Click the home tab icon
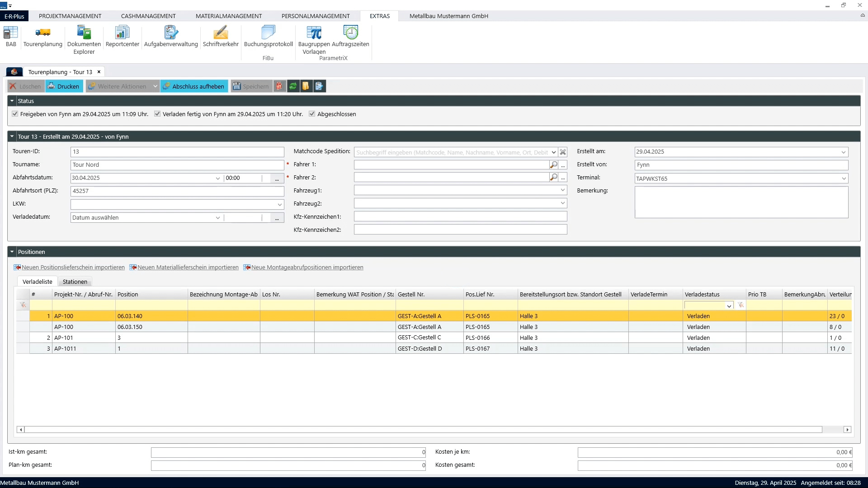868x488 pixels. pyautogui.click(x=14, y=72)
